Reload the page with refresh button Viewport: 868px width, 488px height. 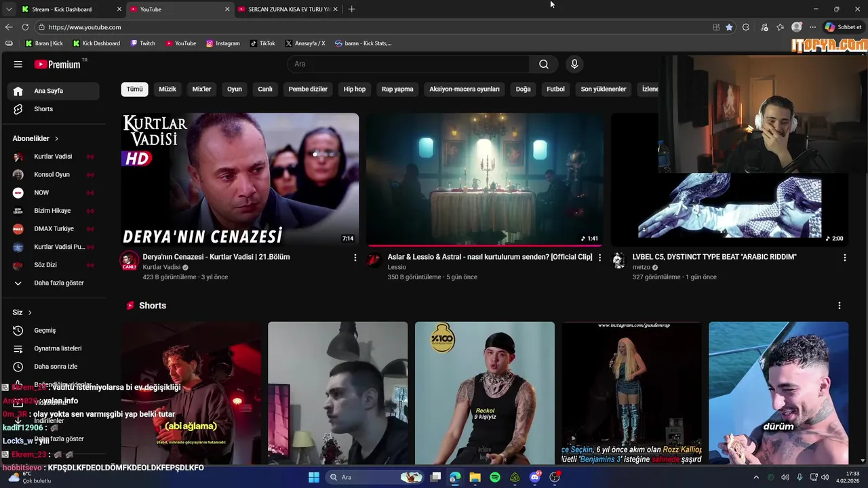point(25,27)
